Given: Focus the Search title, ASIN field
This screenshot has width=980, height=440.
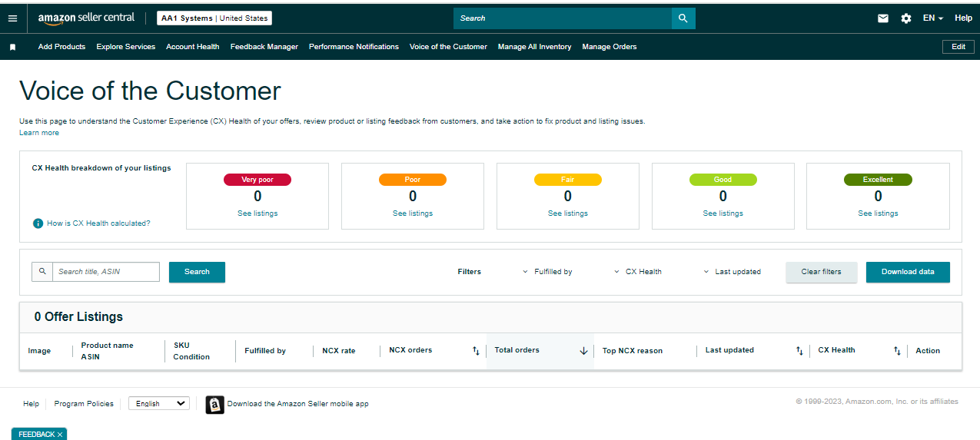Looking at the screenshot, I should pos(106,272).
